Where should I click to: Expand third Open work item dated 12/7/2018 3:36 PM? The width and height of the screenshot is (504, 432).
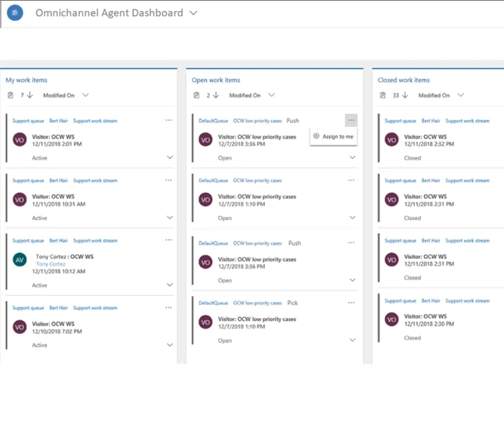(x=352, y=280)
